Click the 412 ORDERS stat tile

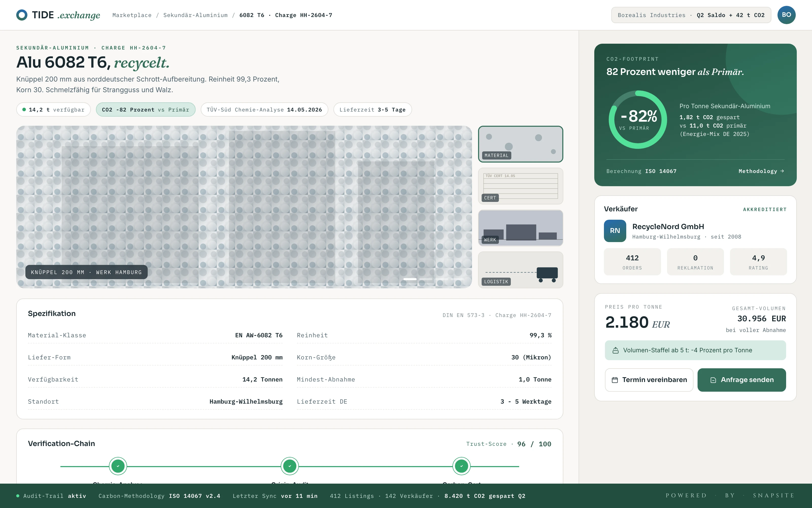[632, 262]
